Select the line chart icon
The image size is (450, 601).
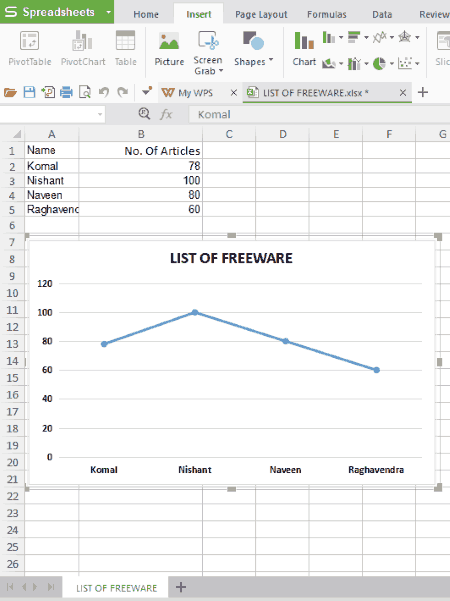coord(379,37)
